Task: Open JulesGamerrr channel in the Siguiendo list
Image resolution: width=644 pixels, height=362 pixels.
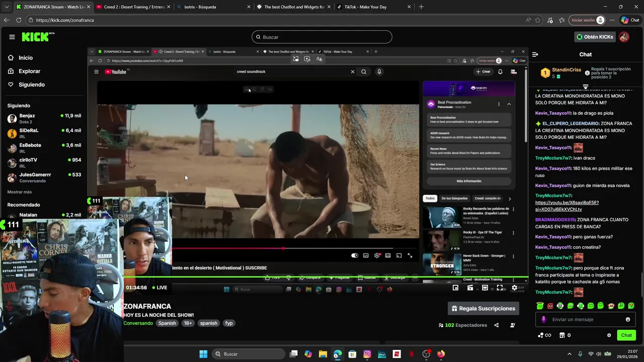Action: click(x=44, y=177)
